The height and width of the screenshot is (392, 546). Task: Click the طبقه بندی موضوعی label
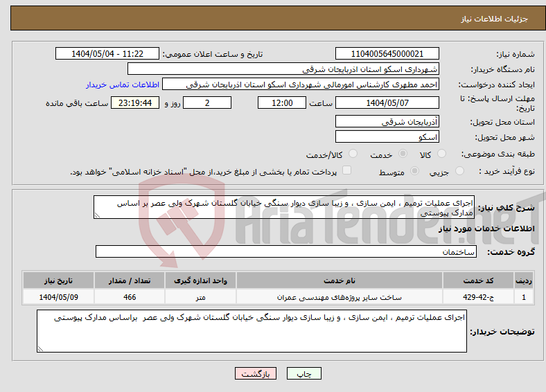tap(498, 154)
